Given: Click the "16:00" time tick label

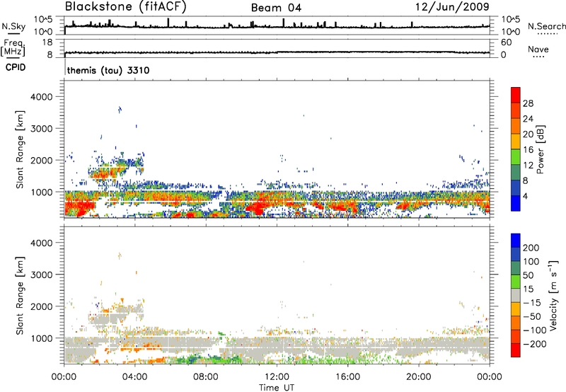Looking at the screenshot, I should point(347,377).
